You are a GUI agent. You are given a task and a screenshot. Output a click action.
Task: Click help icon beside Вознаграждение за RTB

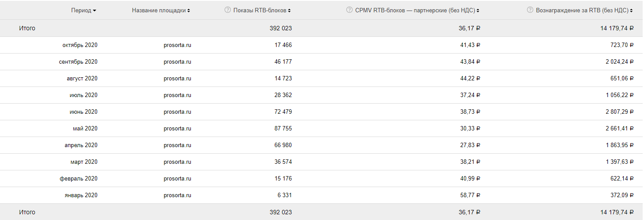pos(530,10)
